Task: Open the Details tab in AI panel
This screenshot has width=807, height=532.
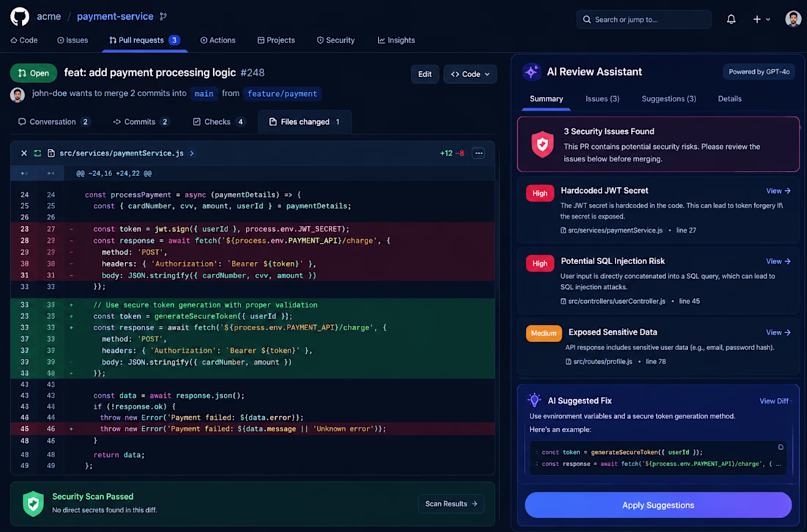Action: [729, 99]
